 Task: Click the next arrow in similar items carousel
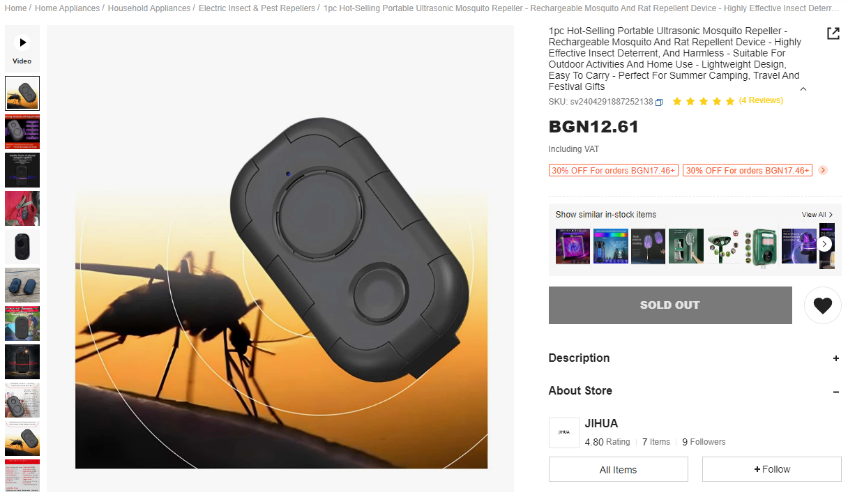click(x=825, y=244)
